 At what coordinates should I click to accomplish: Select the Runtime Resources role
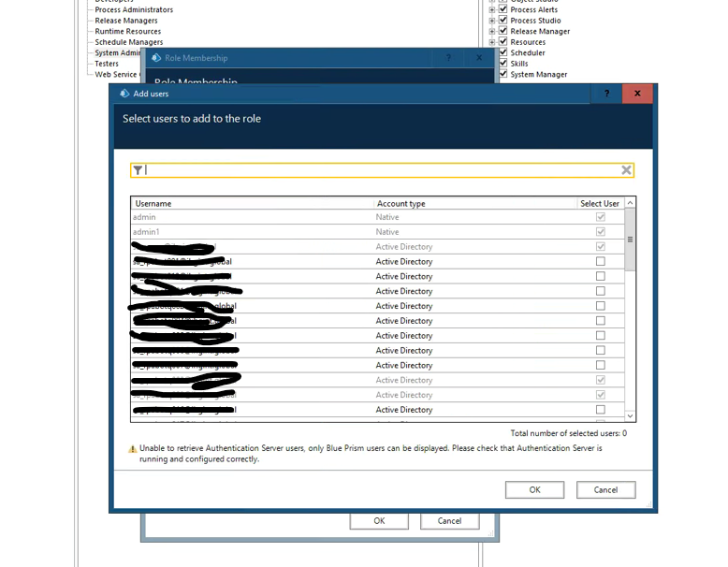pyautogui.click(x=127, y=31)
